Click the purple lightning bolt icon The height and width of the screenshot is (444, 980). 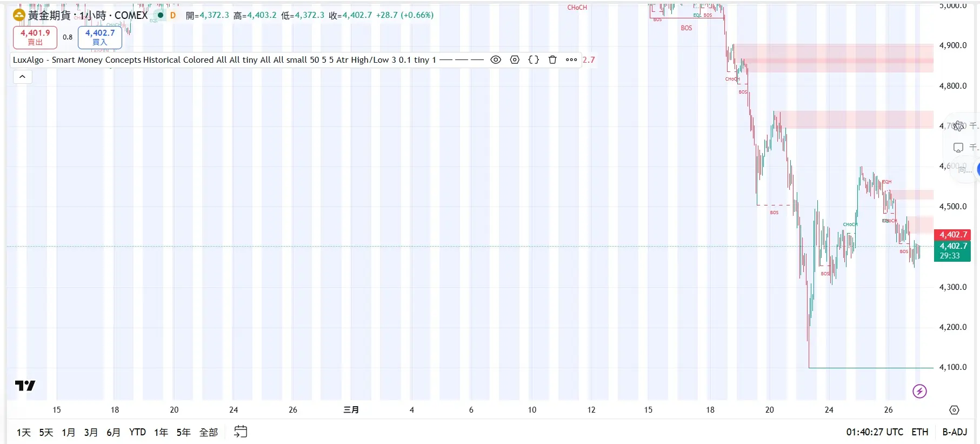point(919,391)
